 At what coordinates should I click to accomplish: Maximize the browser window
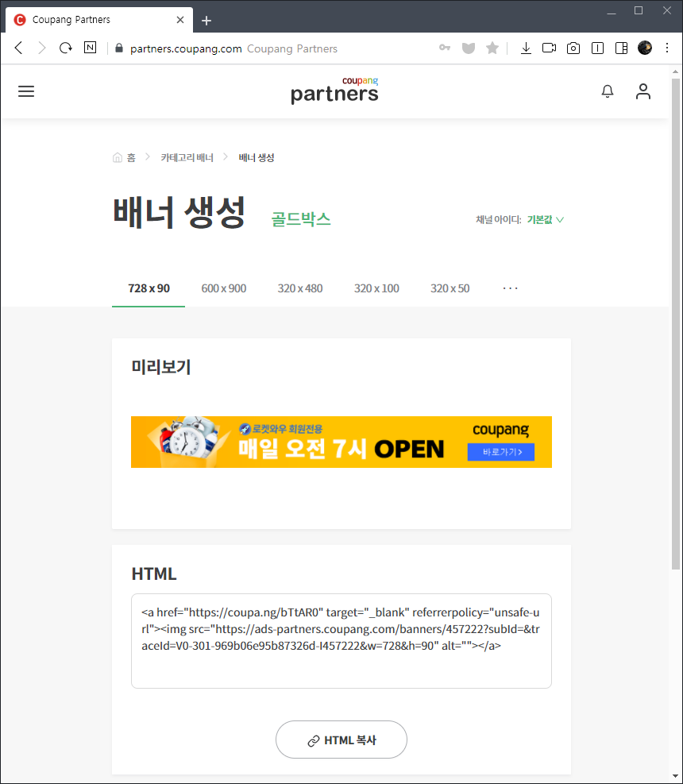[x=639, y=10]
